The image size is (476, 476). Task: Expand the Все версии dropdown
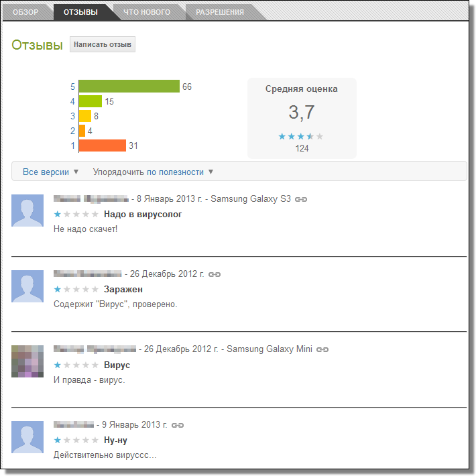click(x=51, y=172)
